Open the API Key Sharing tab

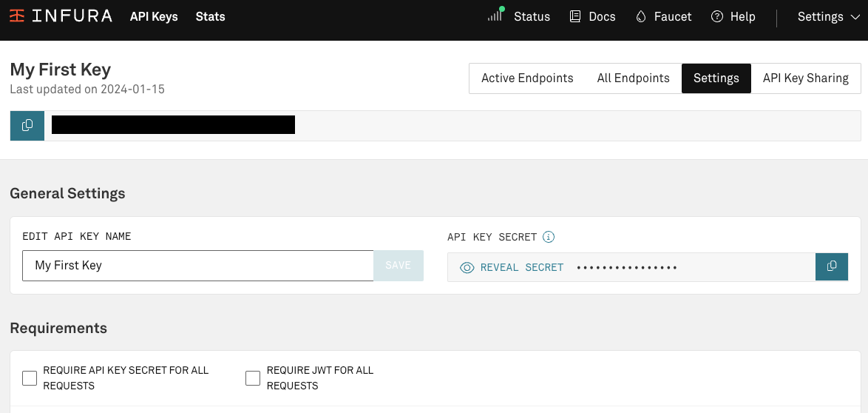coord(805,78)
